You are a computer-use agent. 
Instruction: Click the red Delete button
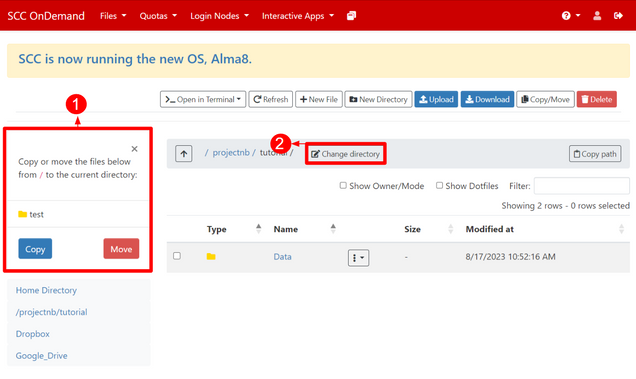(x=597, y=99)
